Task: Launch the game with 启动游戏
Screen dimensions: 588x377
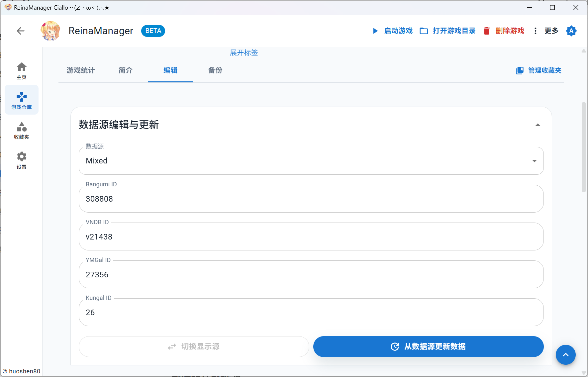Action: click(x=393, y=31)
